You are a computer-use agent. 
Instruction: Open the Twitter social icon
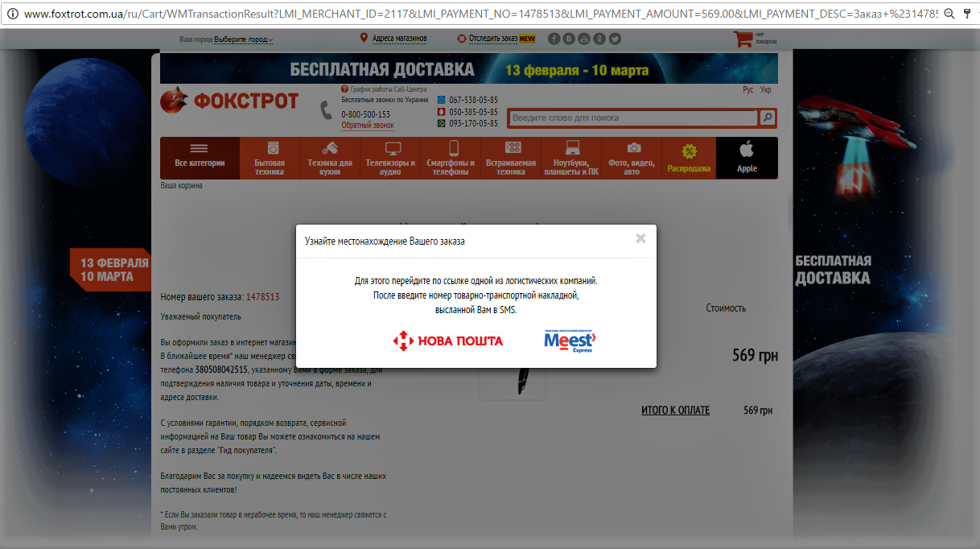[615, 39]
